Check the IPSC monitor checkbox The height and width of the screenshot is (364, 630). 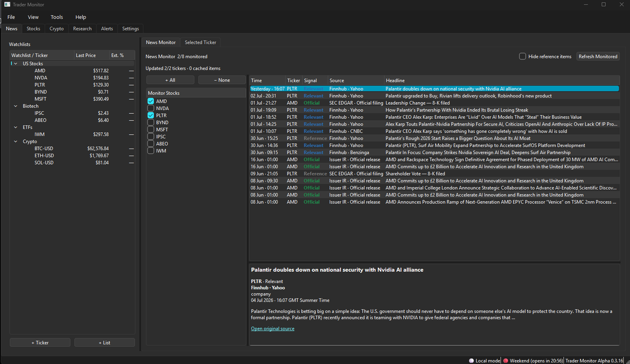point(151,136)
